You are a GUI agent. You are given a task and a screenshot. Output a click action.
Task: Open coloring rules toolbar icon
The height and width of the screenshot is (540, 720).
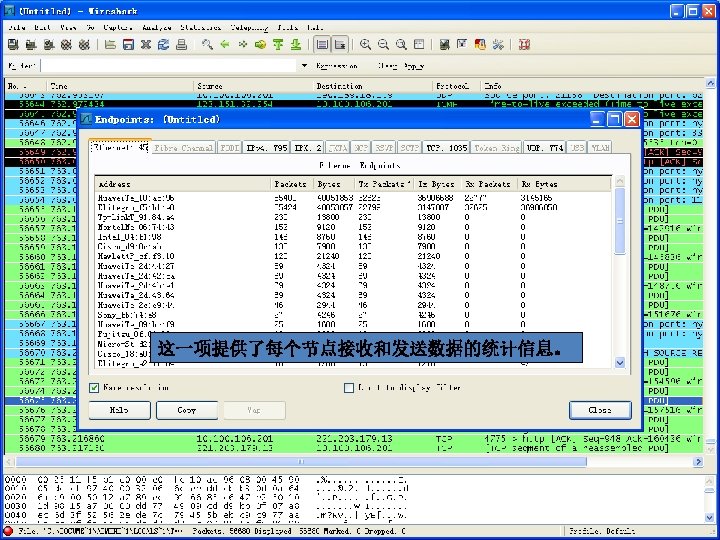(x=480, y=45)
